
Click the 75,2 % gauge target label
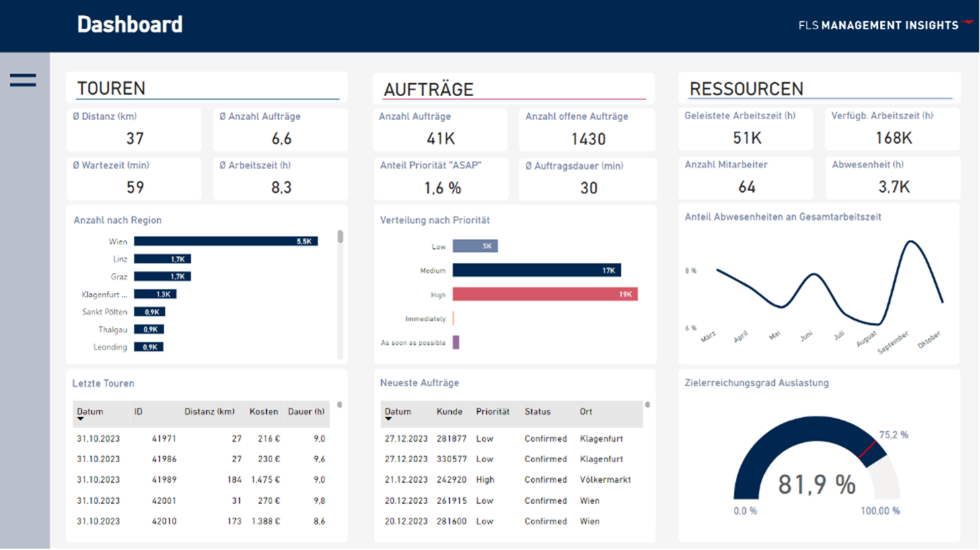894,435
